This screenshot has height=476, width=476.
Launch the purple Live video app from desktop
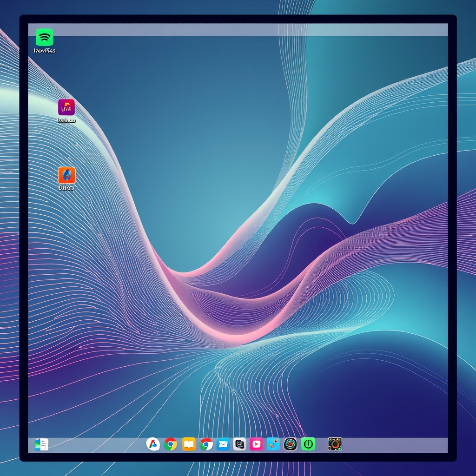pyautogui.click(x=66, y=107)
